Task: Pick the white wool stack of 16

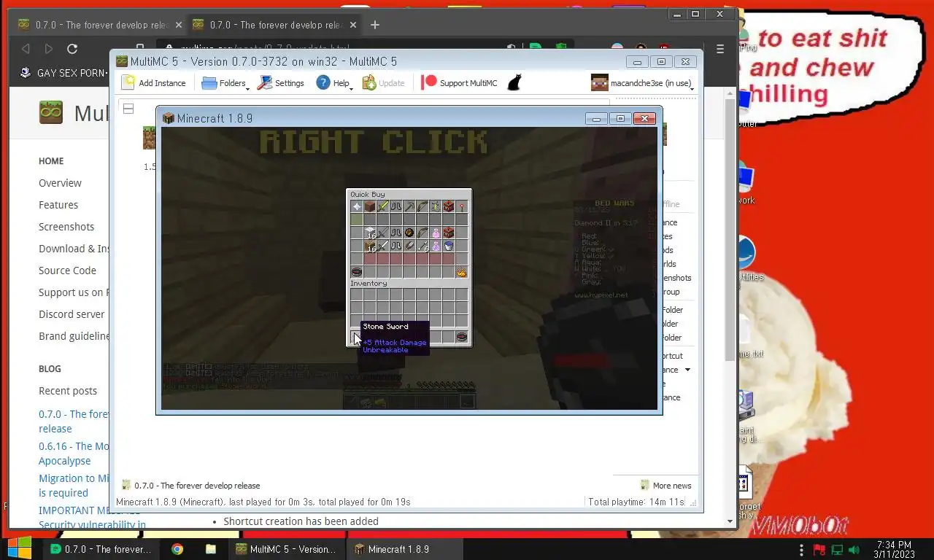Action: point(370,233)
